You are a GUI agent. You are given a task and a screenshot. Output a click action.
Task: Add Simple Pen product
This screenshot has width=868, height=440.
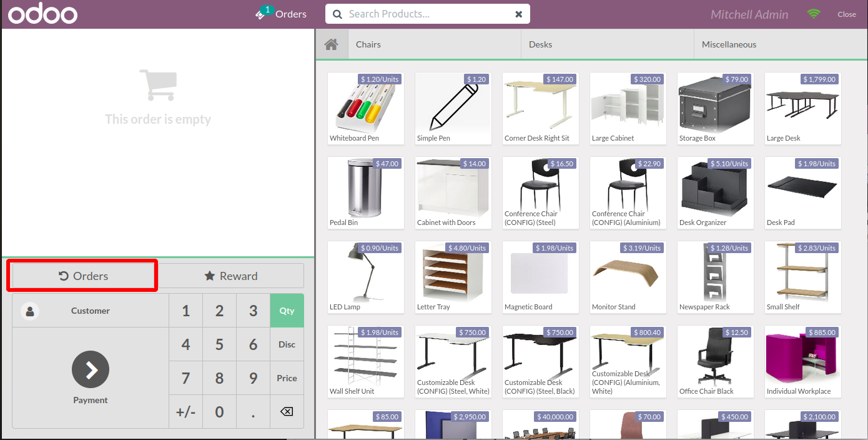pyautogui.click(x=453, y=109)
